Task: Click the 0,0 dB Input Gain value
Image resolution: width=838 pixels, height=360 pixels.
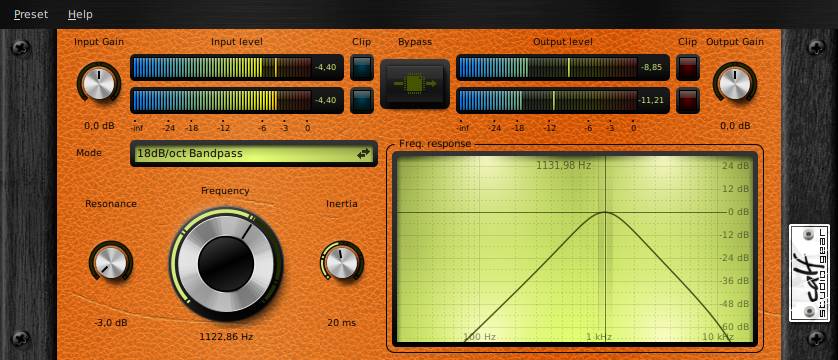Action: coord(99,126)
